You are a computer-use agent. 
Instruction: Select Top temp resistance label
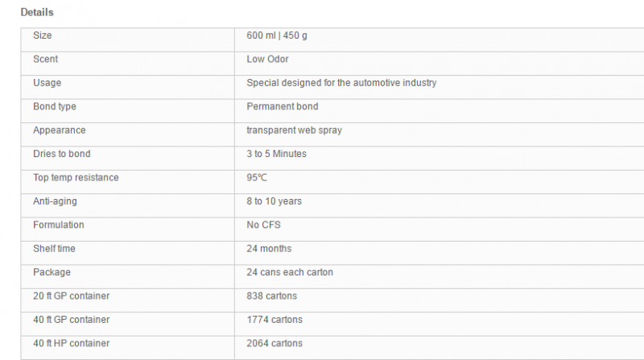[x=76, y=177]
